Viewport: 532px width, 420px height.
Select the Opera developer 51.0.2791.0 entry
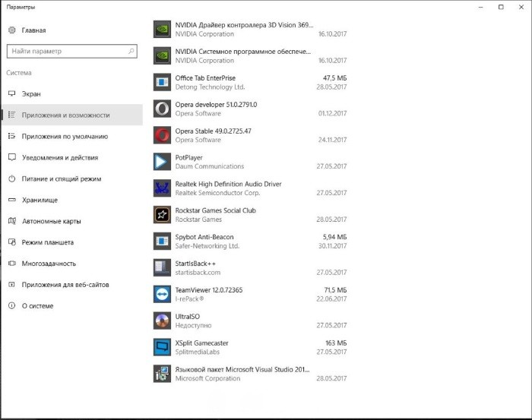[x=216, y=104]
